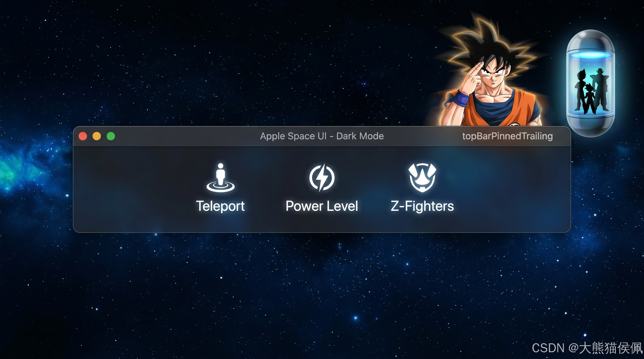Image resolution: width=644 pixels, height=359 pixels.
Task: Close the window with red button
Action: click(x=83, y=136)
